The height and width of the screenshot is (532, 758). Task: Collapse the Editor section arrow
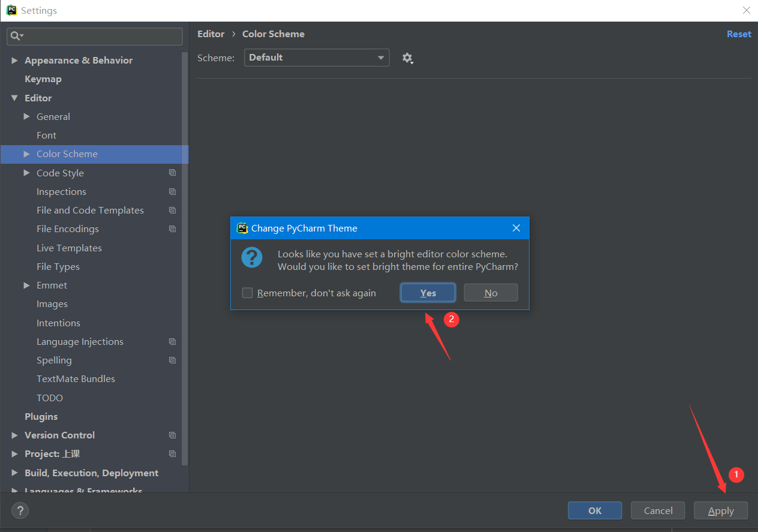[x=14, y=98]
